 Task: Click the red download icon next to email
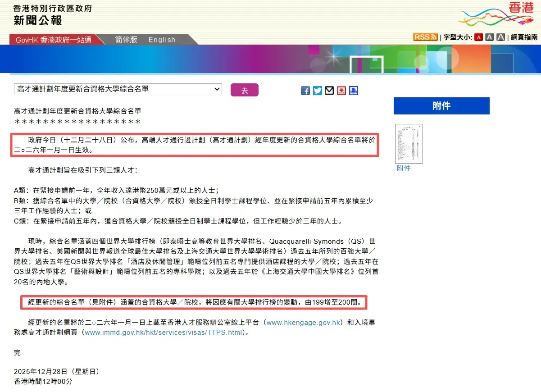coord(341,91)
